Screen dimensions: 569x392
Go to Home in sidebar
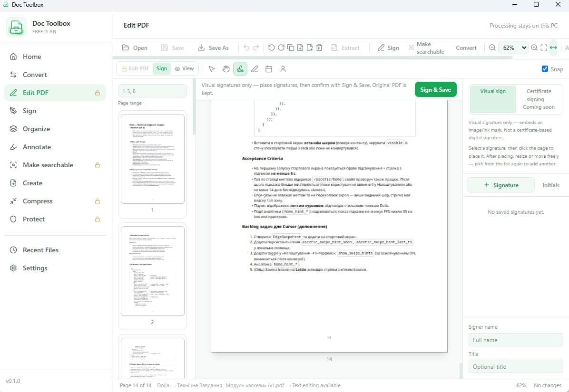point(55,57)
